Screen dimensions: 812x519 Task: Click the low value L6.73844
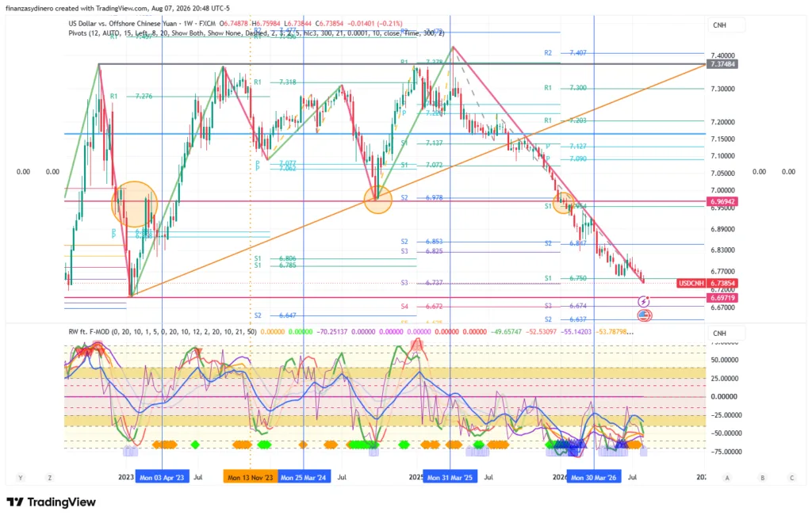coord(298,24)
